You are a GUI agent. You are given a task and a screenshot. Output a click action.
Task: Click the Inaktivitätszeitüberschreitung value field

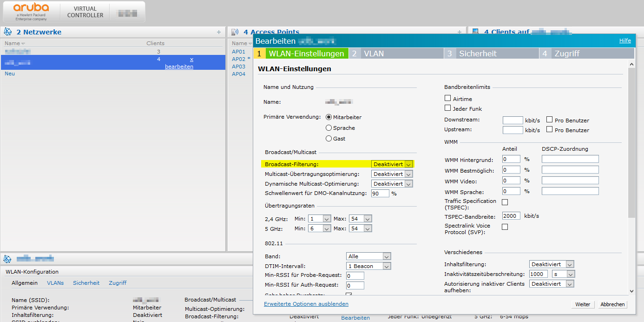(x=539, y=274)
